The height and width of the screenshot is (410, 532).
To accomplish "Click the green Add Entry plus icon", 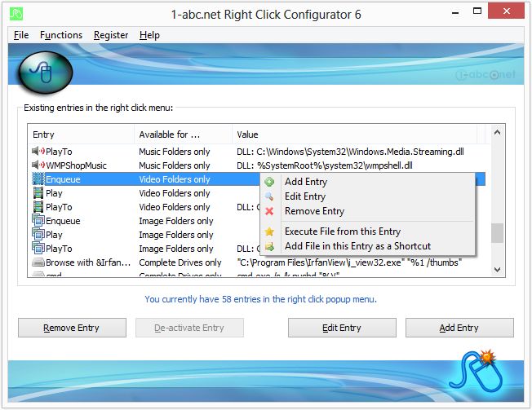I will click(269, 182).
